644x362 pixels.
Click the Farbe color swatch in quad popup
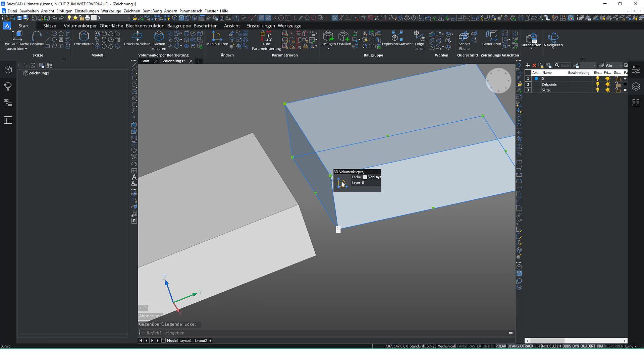[365, 177]
